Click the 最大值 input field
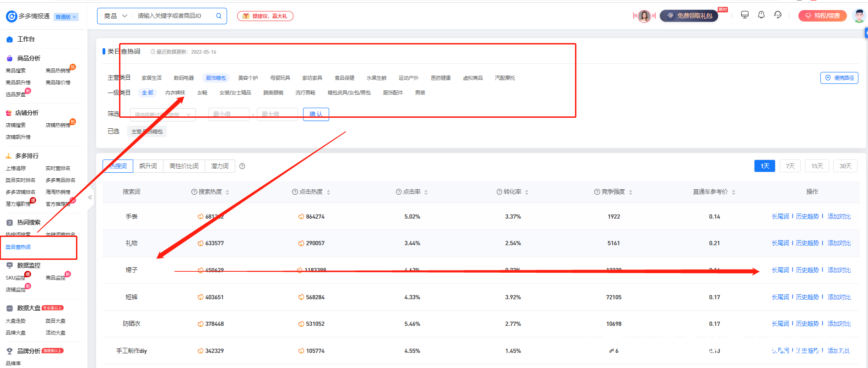The width and height of the screenshot is (868, 368). [x=277, y=114]
